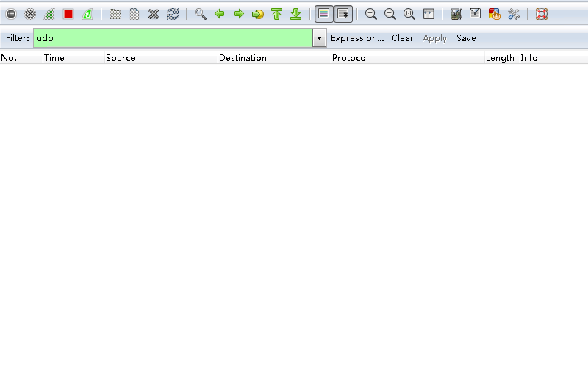Sort by the Info column header

pos(554,58)
